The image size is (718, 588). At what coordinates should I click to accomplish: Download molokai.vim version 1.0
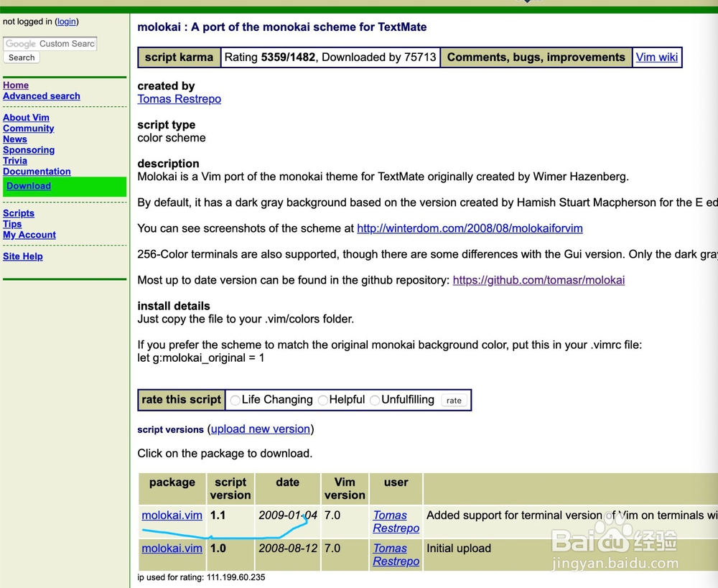click(x=172, y=549)
